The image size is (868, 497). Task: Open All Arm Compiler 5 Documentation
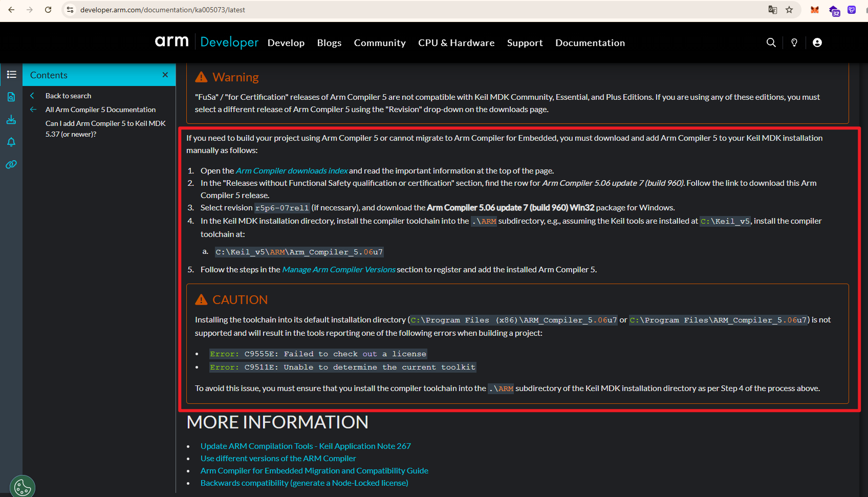point(100,110)
